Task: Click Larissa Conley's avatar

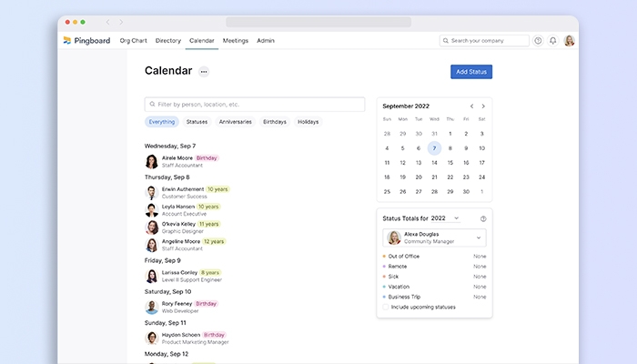Action: (x=152, y=276)
